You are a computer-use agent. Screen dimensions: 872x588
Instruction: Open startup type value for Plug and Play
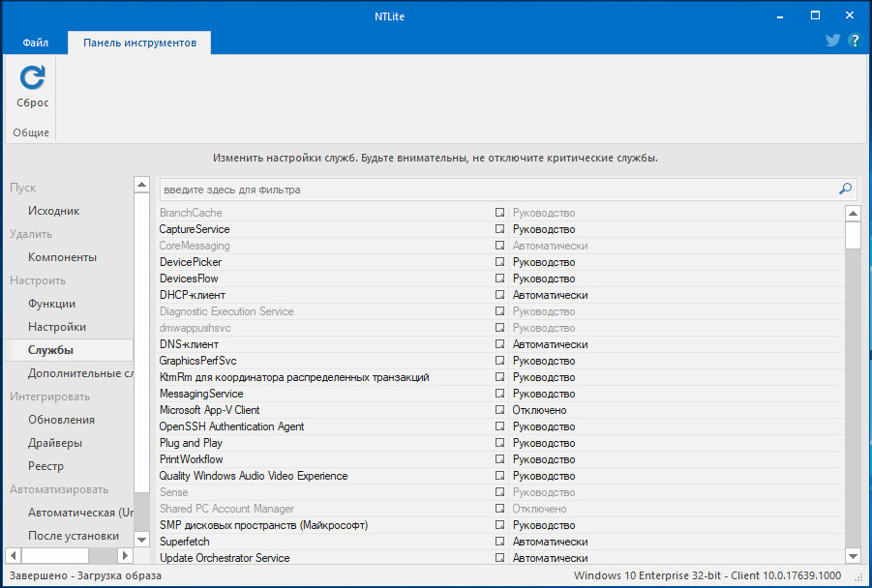[543, 443]
